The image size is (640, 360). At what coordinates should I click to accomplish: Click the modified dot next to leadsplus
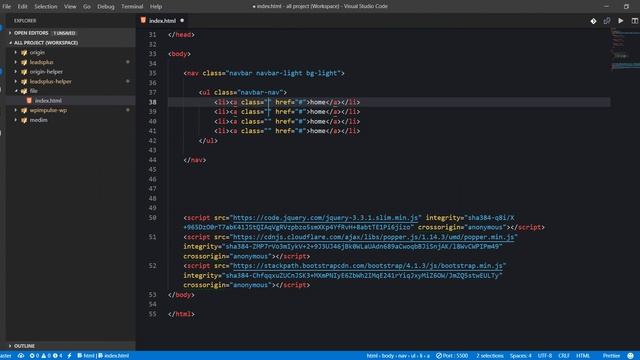click(128, 62)
